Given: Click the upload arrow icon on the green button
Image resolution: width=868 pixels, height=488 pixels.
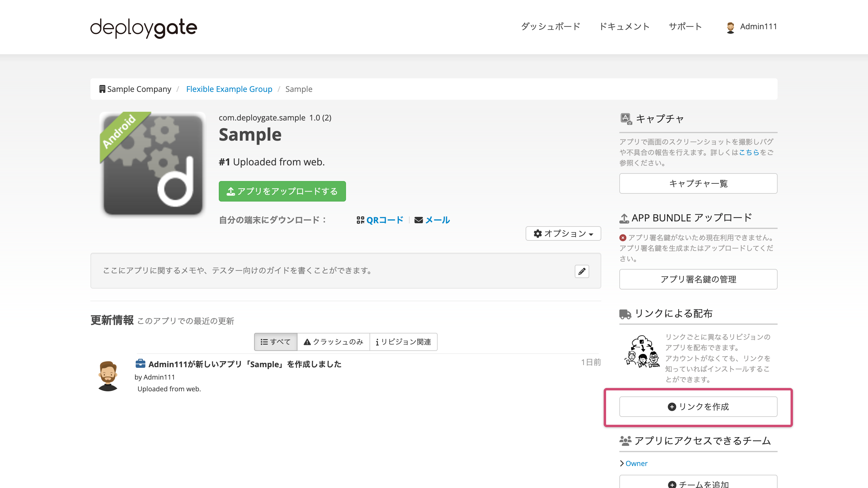Looking at the screenshot, I should click(231, 191).
